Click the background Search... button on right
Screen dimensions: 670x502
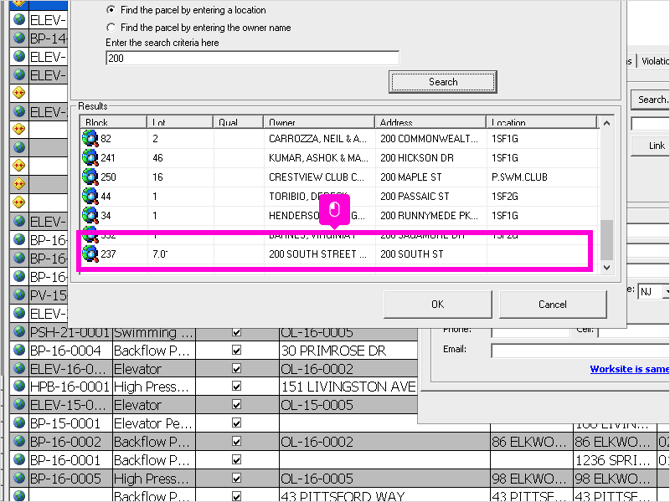[651, 100]
